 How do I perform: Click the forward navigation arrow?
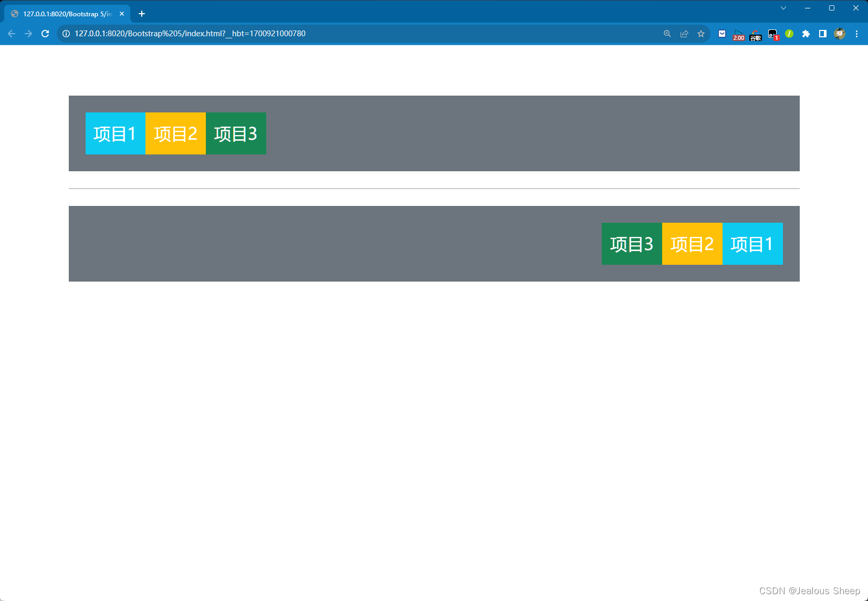pyautogui.click(x=28, y=33)
